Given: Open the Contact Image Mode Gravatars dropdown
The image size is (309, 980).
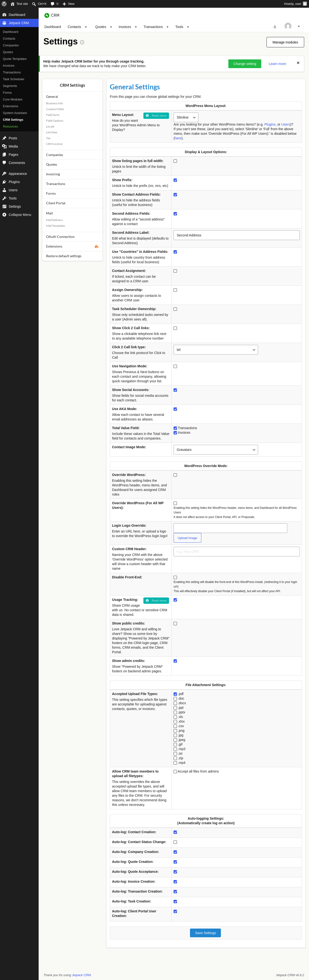Looking at the screenshot, I should [x=216, y=450].
